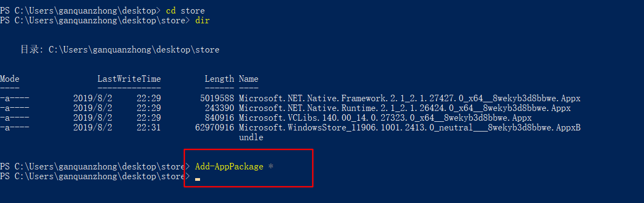Click the file size 840916

220,118
